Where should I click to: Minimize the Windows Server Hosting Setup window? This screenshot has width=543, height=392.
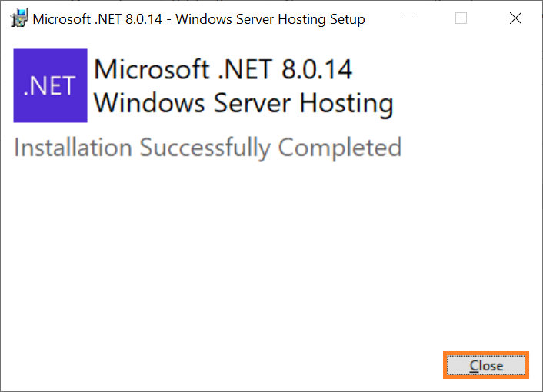[408, 18]
